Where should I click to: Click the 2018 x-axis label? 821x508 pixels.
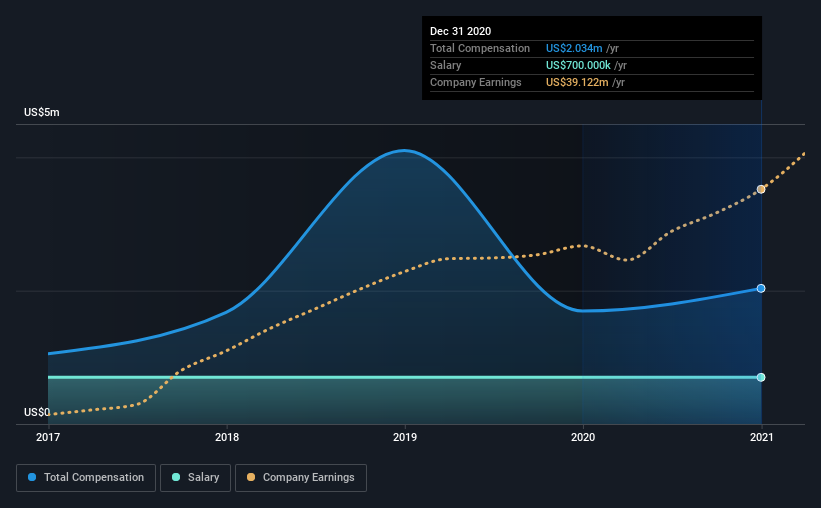tap(227, 437)
